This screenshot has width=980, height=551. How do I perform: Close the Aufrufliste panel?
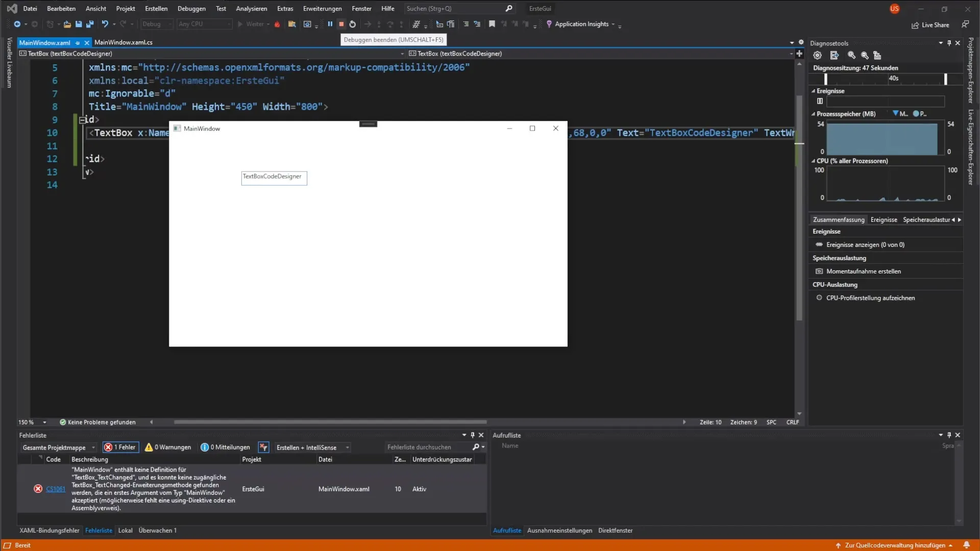tap(958, 435)
